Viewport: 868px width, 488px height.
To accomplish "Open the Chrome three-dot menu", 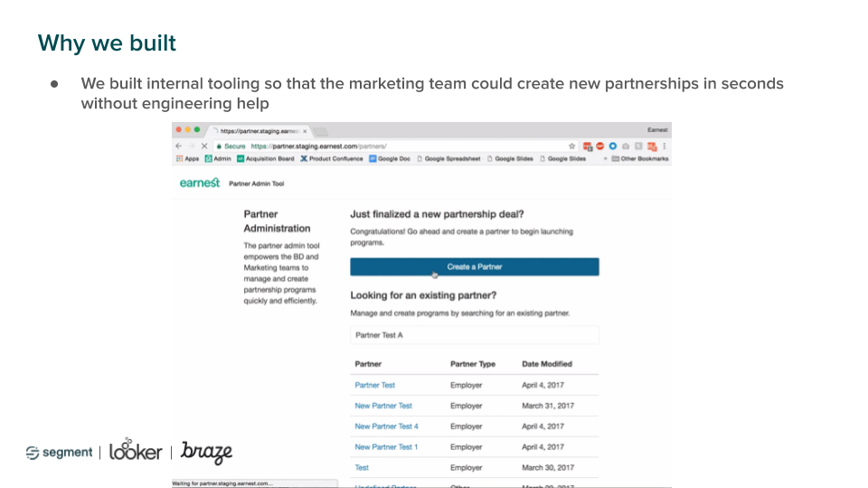I will point(665,146).
